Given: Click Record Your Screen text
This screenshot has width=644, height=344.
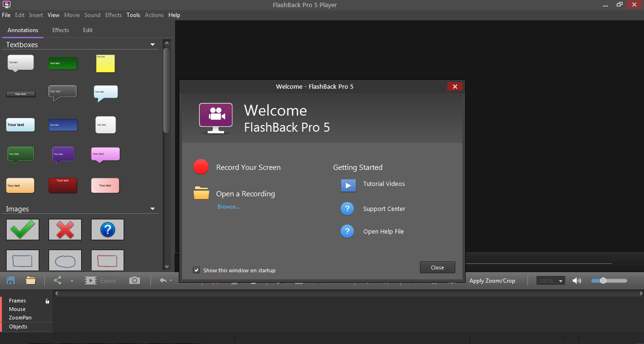Looking at the screenshot, I should (x=248, y=168).
